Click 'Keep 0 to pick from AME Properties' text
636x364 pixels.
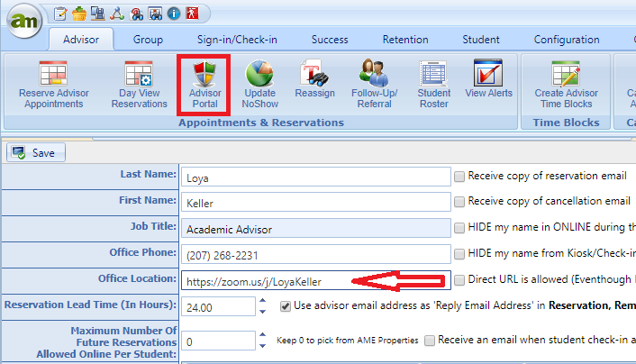point(347,341)
